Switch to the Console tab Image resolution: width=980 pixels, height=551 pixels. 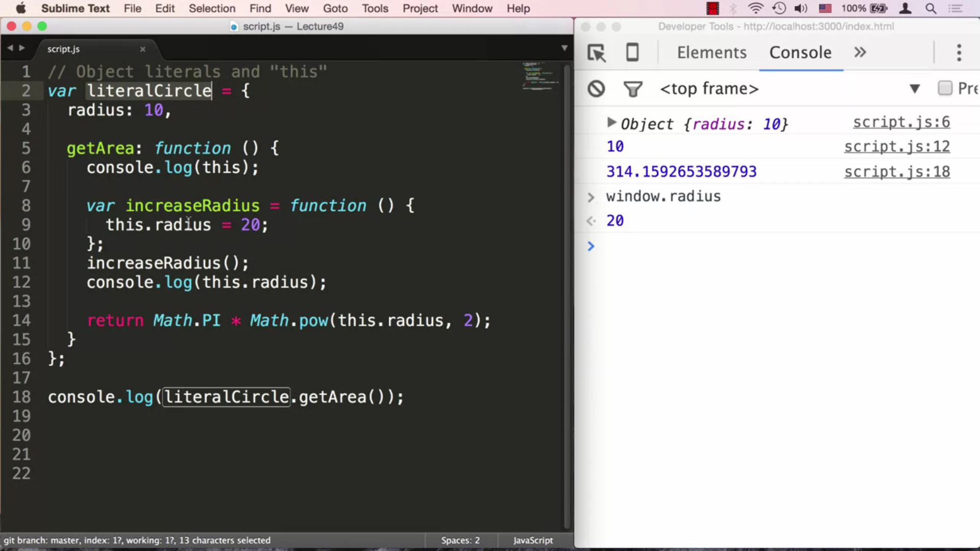(800, 53)
